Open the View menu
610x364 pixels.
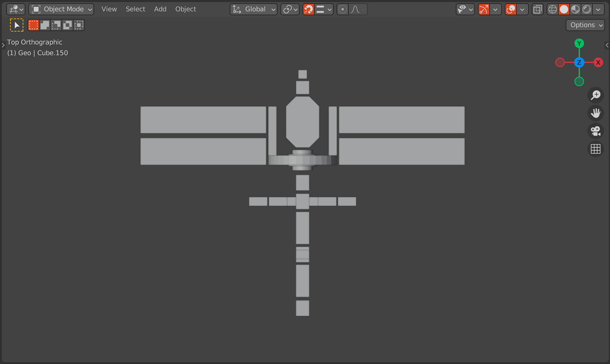click(x=109, y=9)
